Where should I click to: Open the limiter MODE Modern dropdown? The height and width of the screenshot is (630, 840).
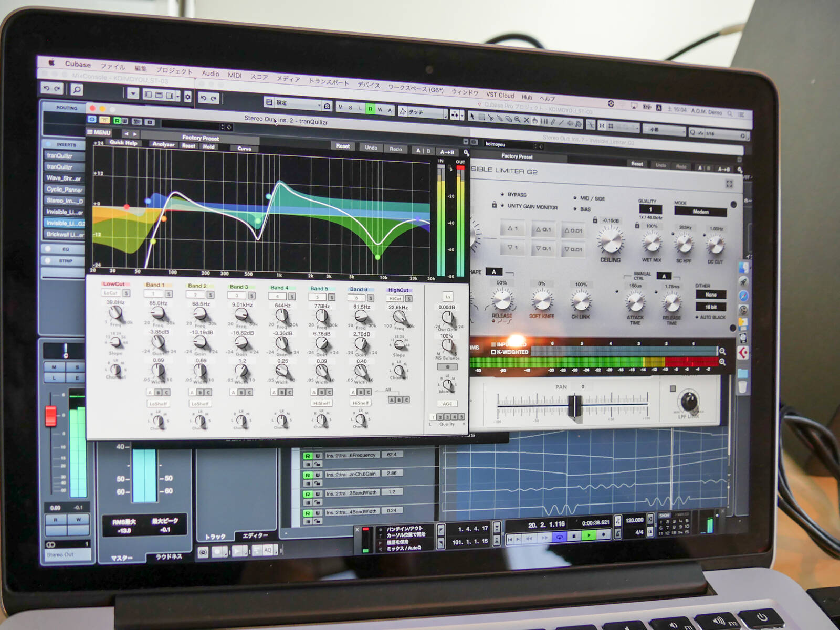pyautogui.click(x=700, y=212)
